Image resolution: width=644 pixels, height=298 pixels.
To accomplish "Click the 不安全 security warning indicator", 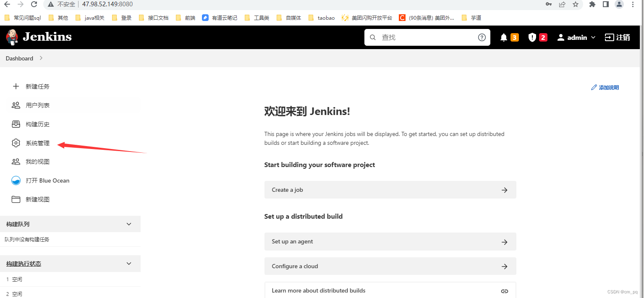I will tap(62, 4).
